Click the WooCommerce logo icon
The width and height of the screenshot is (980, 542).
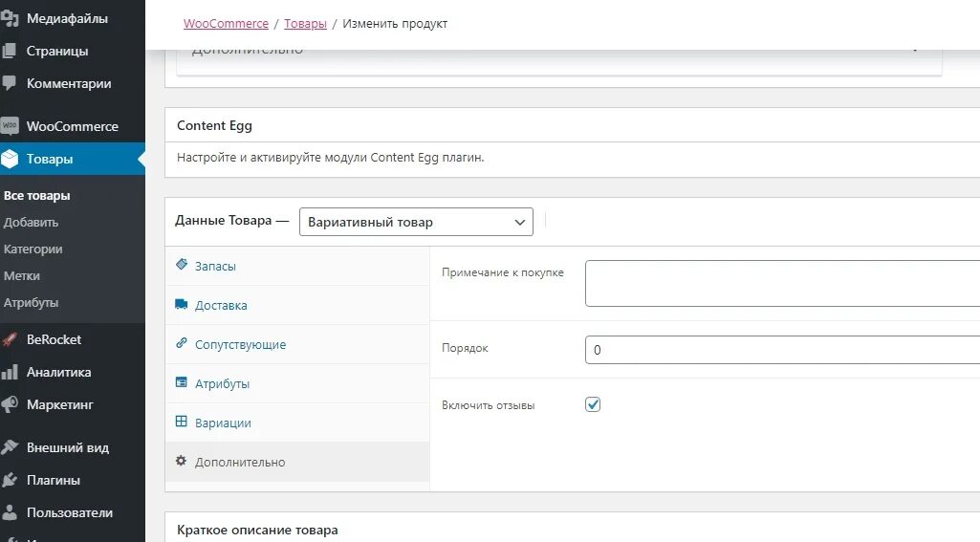click(10, 126)
